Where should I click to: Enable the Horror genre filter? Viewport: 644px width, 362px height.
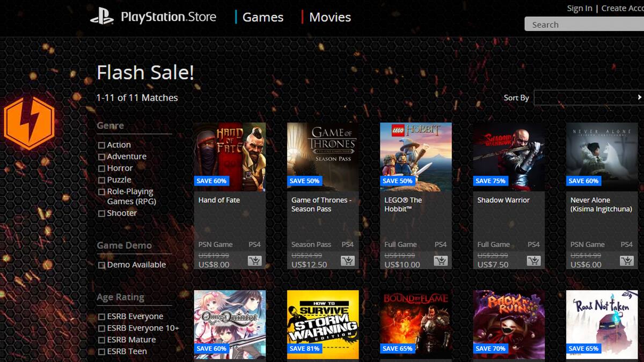point(101,169)
